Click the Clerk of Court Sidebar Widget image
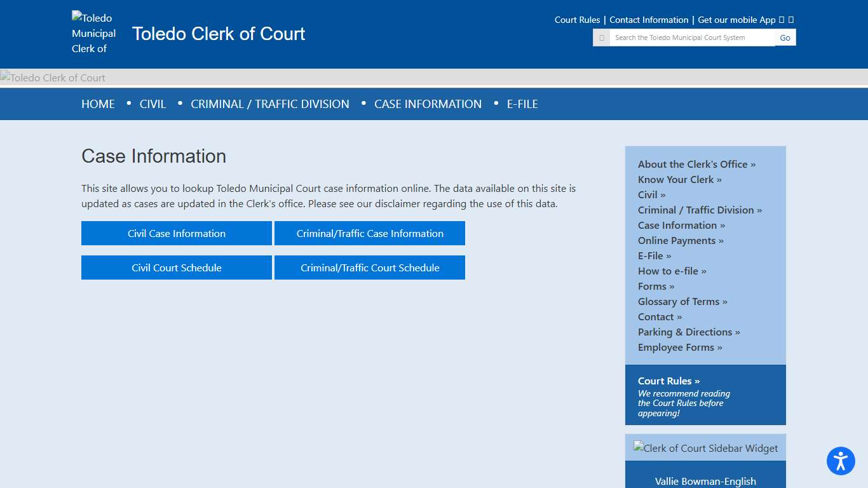The width and height of the screenshot is (868, 488). pos(705,447)
